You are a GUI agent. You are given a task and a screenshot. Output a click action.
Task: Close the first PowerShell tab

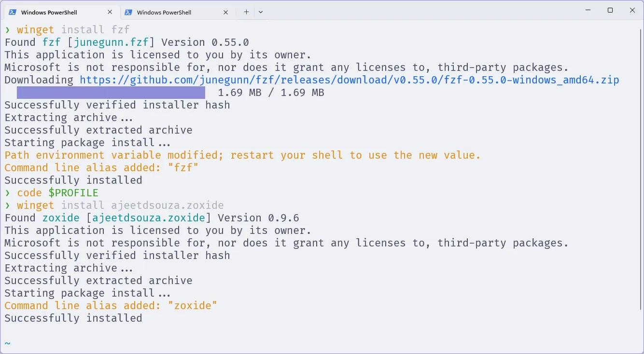(110, 12)
